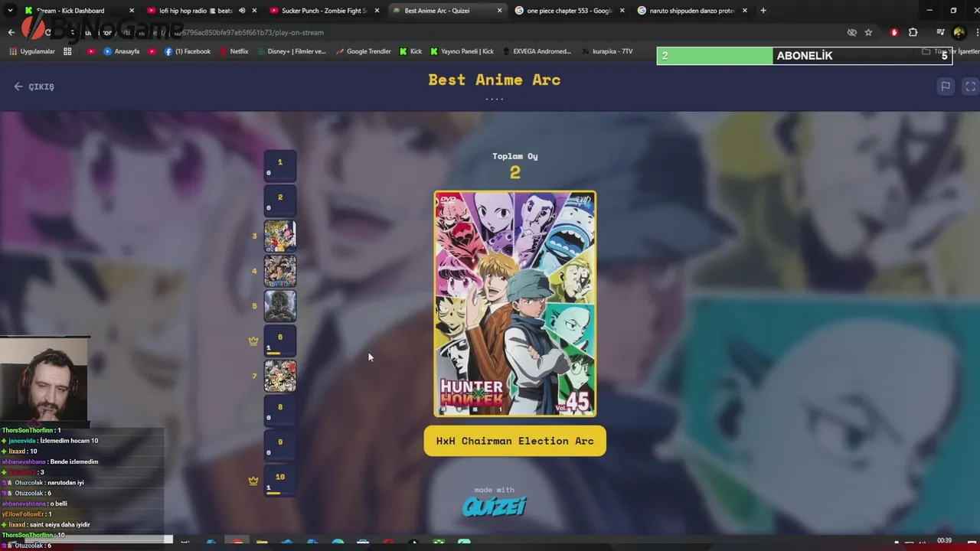Go back with the browser back arrow
980x551 pixels.
(x=11, y=32)
